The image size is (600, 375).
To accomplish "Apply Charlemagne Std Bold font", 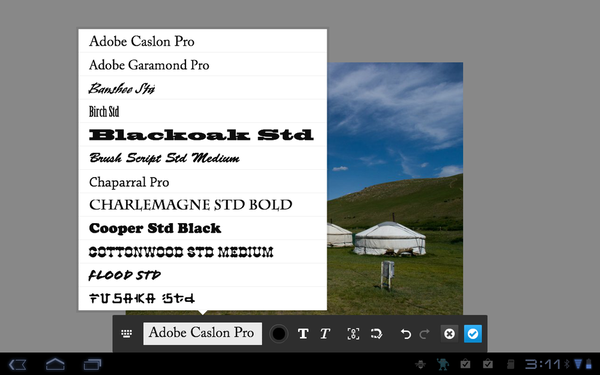I will click(x=202, y=205).
